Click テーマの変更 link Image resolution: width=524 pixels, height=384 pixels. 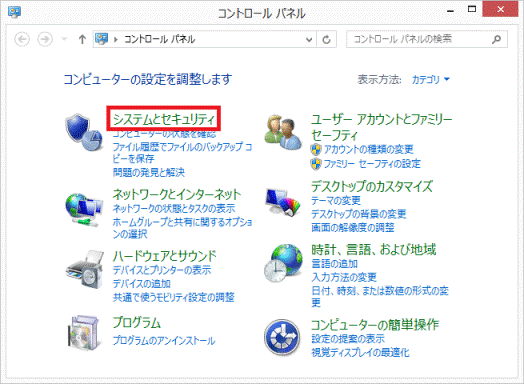click(336, 201)
